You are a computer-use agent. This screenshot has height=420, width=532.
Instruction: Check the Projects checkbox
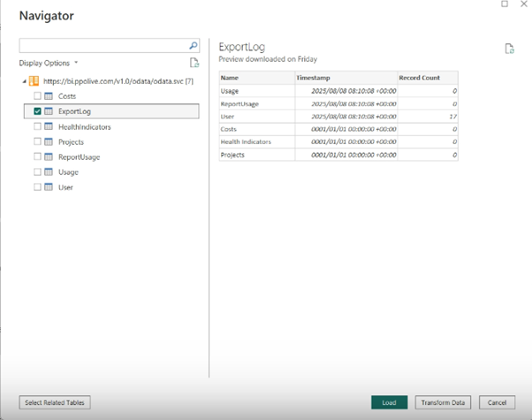pyautogui.click(x=37, y=141)
